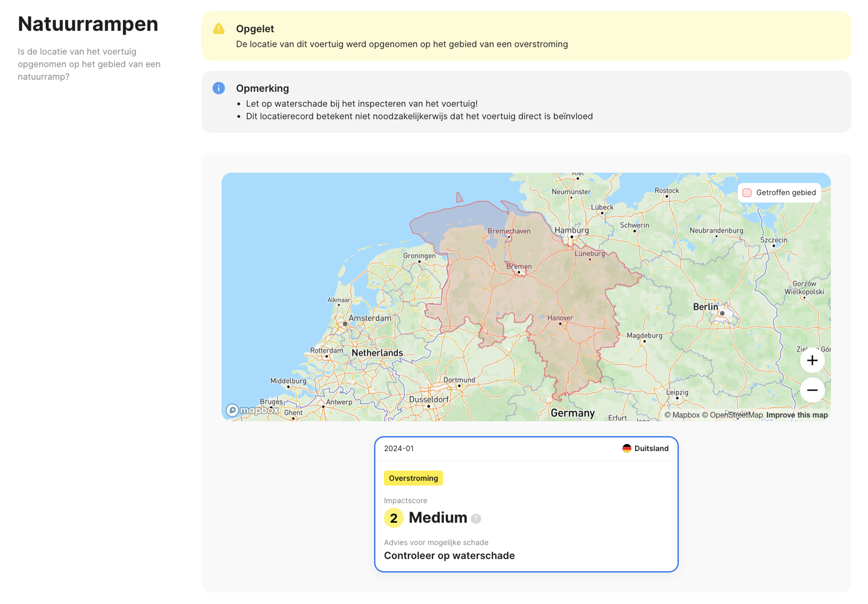Click the German flag icon
Image resolution: width=868 pixels, height=604 pixels.
click(626, 448)
